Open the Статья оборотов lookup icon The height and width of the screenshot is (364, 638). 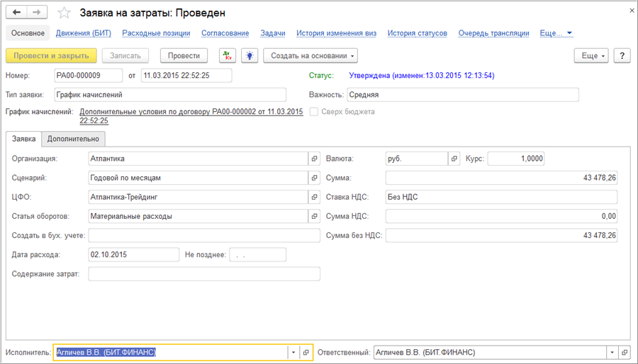click(315, 216)
